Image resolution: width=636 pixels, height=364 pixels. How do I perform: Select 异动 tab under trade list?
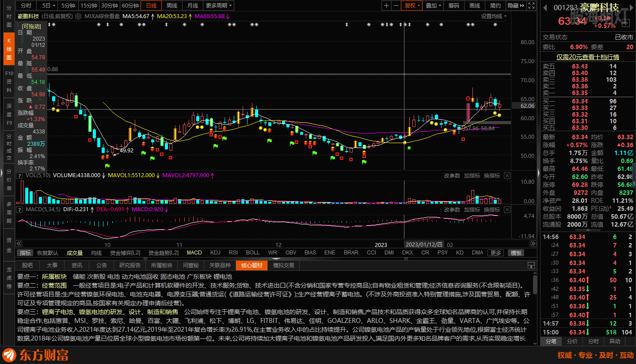pos(615,341)
